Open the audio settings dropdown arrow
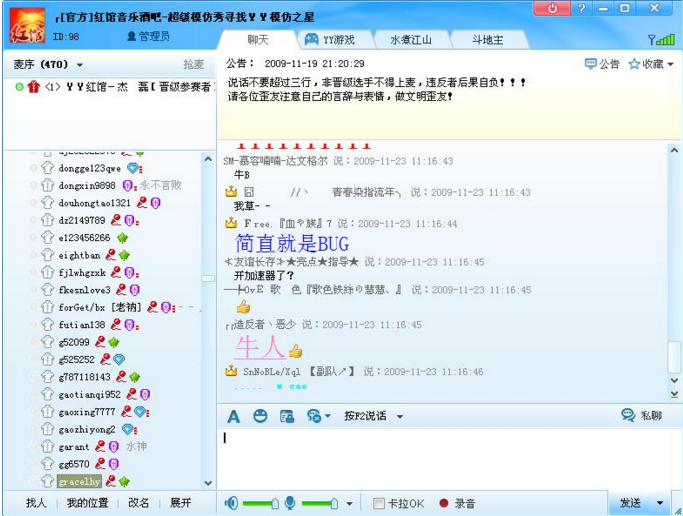The image size is (683, 516). pyautogui.click(x=349, y=503)
